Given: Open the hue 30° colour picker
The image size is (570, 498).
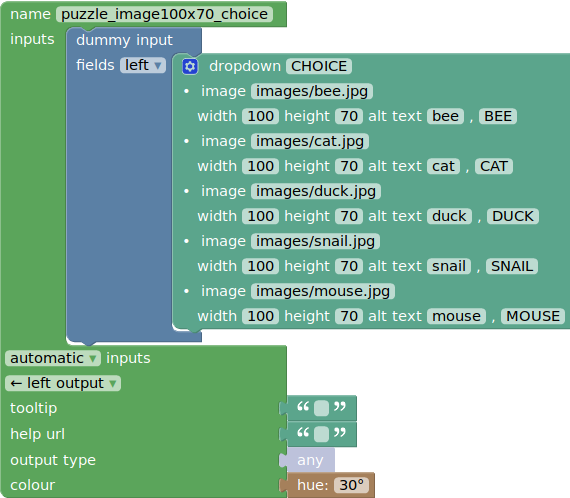Looking at the screenshot, I should pos(351,485).
